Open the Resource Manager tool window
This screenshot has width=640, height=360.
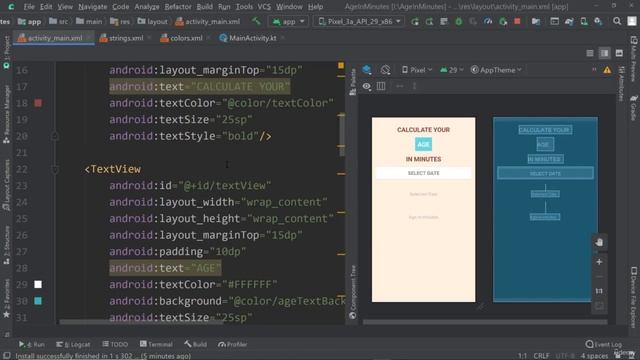coord(6,114)
